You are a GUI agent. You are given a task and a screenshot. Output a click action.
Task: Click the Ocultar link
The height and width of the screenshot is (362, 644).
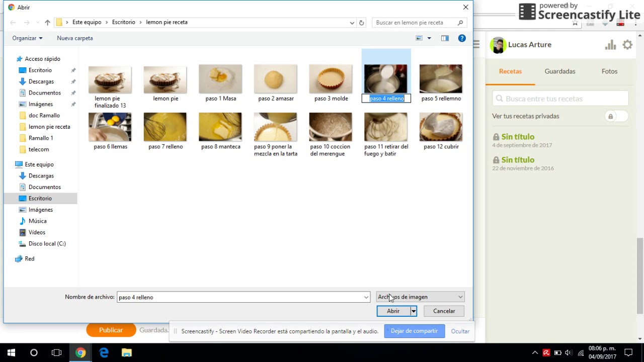point(460,331)
